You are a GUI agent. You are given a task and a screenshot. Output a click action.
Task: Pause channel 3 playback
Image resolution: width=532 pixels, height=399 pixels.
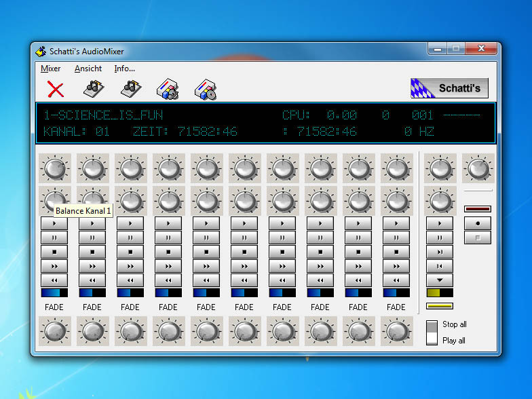tap(130, 237)
